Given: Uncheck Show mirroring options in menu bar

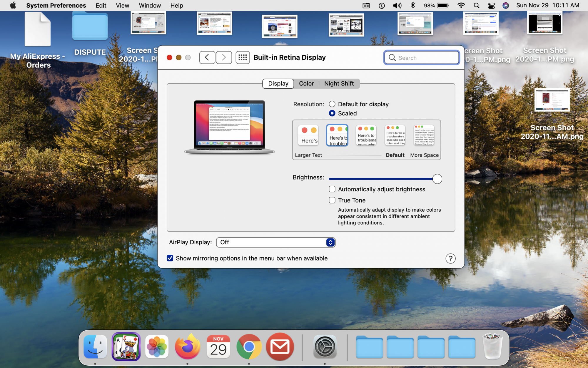Looking at the screenshot, I should (x=170, y=258).
